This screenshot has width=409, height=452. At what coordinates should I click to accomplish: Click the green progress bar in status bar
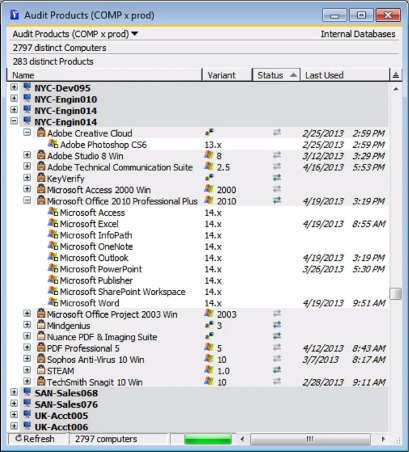point(208,439)
